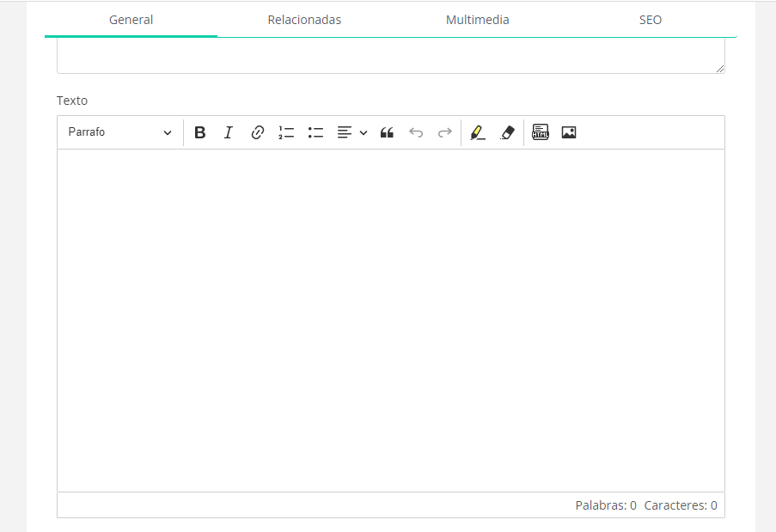Click inside the empty Texto editor area

(x=390, y=320)
